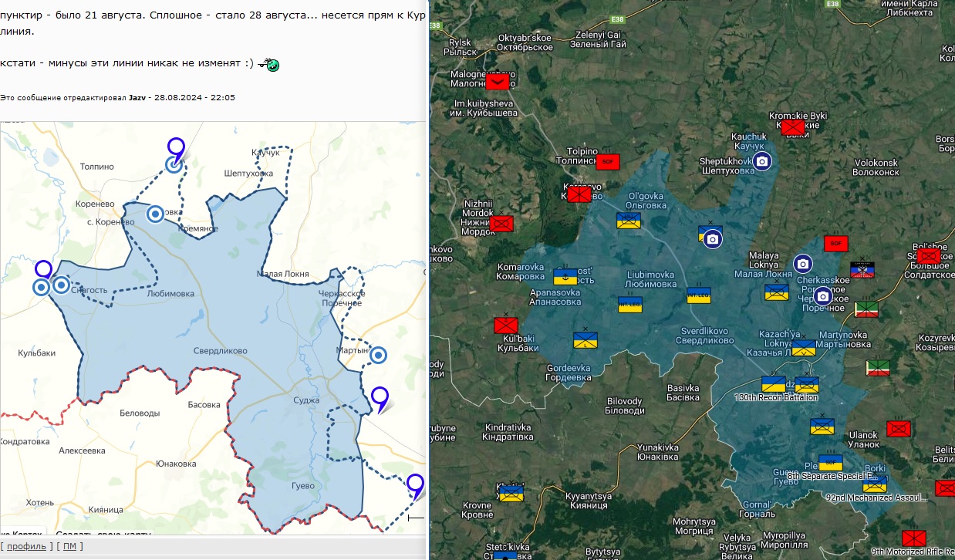955x560 pixels.
Task: Click blue circle marker near Кремяное
Action: click(x=156, y=214)
